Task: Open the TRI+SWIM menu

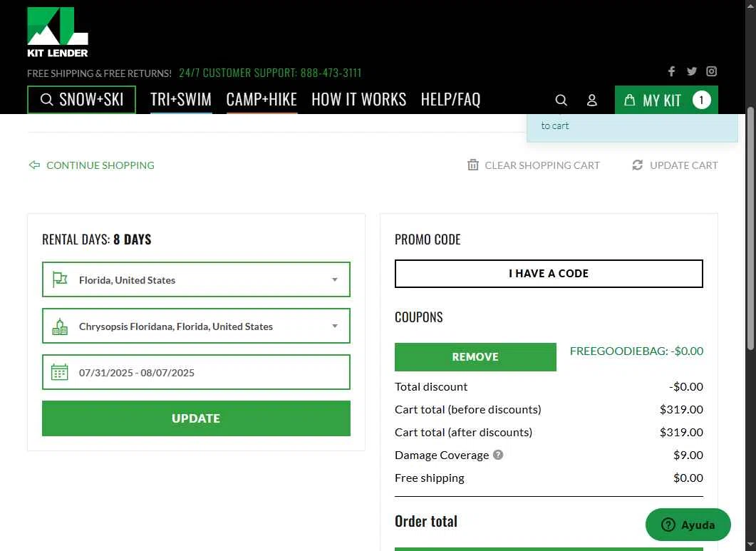Action: click(181, 99)
